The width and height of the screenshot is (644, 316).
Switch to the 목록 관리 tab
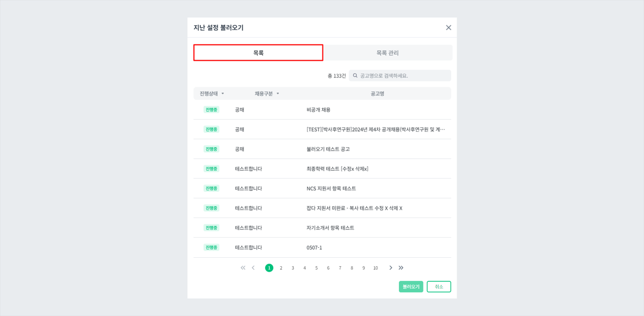click(387, 52)
